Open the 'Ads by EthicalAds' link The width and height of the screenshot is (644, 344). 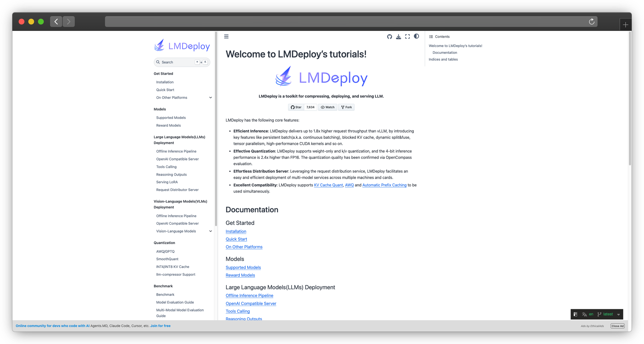(x=592, y=326)
